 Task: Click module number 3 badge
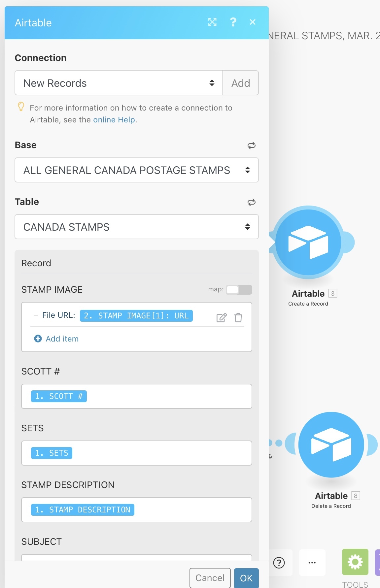[333, 293]
